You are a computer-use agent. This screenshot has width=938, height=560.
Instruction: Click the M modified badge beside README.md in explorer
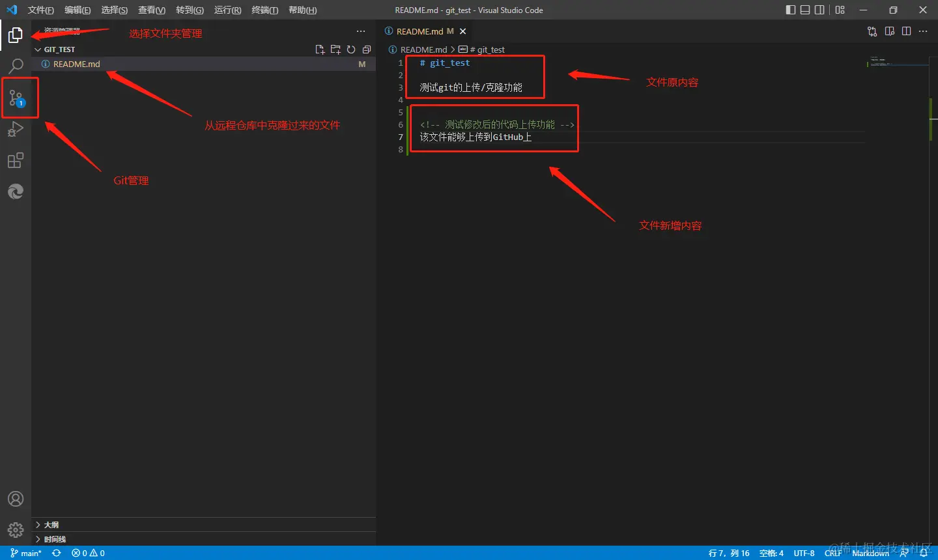pyautogui.click(x=362, y=64)
